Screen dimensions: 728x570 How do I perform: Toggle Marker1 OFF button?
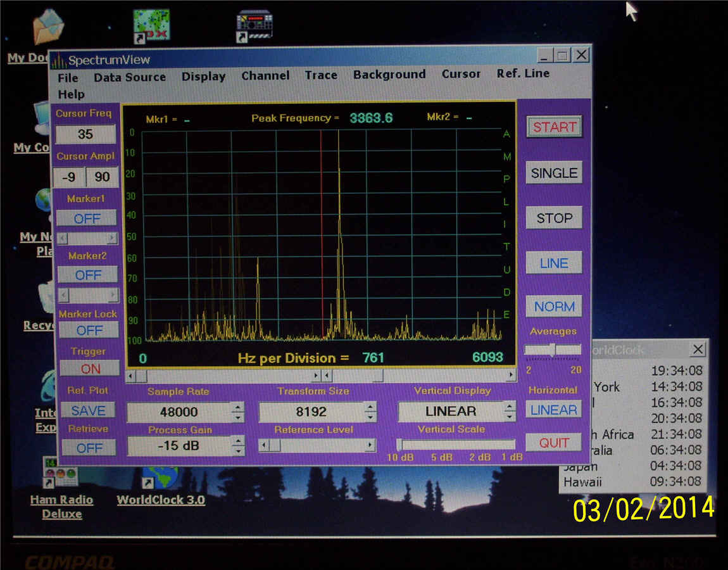coord(87,218)
